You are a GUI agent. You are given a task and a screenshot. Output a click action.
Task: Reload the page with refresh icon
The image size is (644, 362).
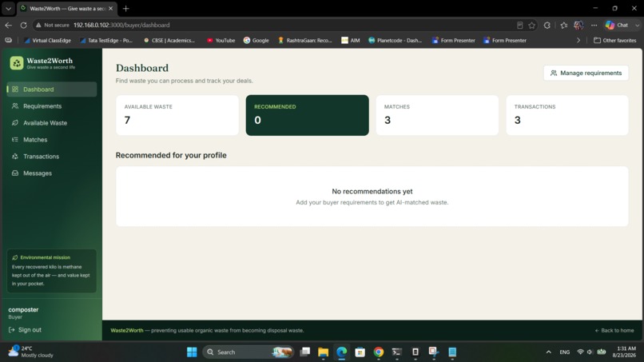23,25
